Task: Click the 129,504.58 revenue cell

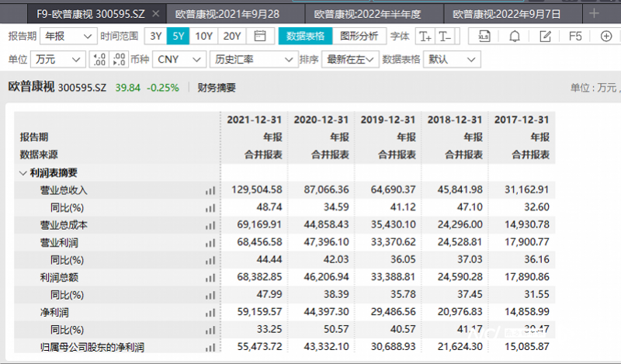Action: pyautogui.click(x=257, y=189)
